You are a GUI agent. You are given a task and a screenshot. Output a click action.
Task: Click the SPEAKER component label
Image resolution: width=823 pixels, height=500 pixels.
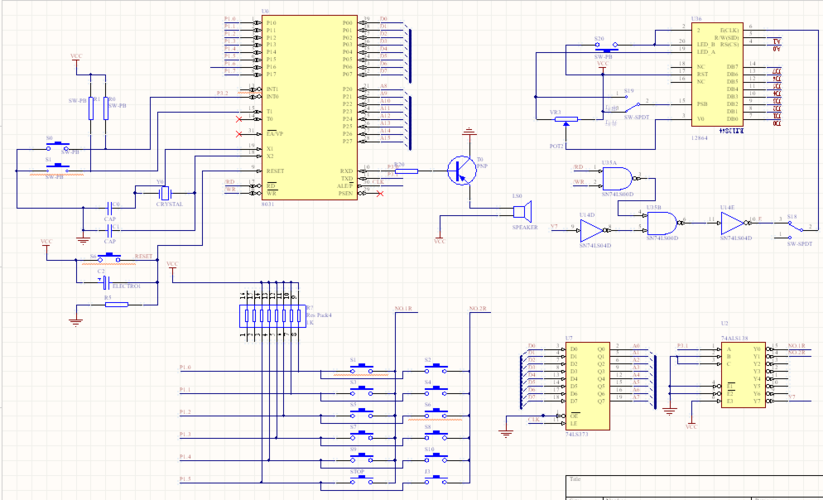point(525,227)
